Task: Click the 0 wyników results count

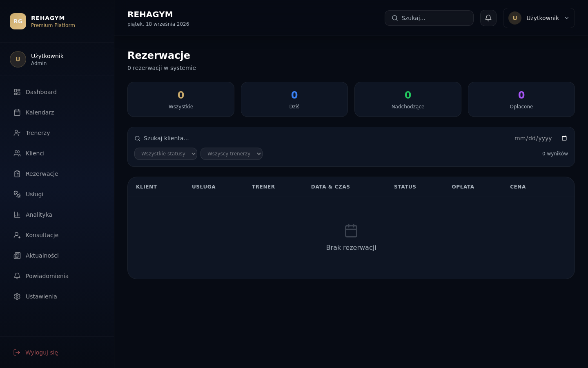Action: click(x=555, y=154)
